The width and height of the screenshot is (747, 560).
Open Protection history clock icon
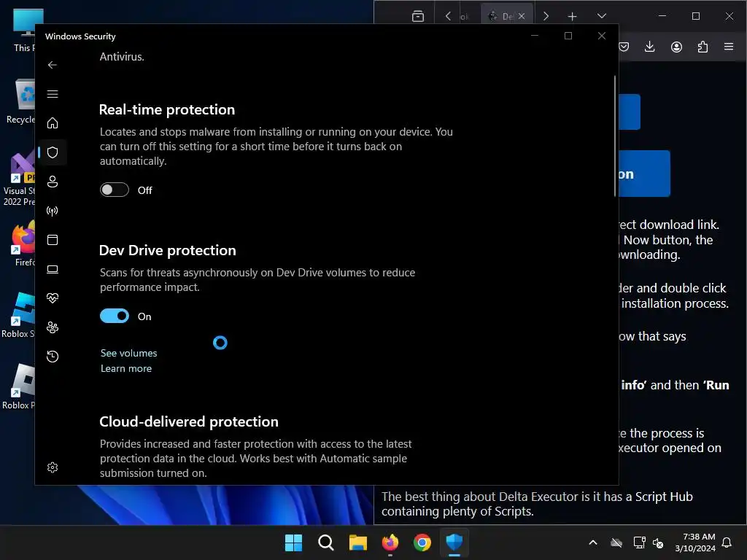coord(53,356)
